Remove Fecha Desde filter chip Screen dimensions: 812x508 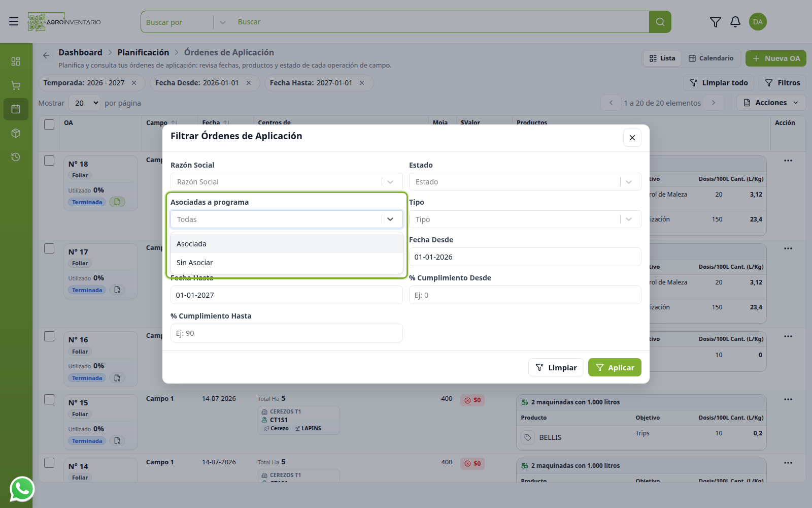[249, 83]
